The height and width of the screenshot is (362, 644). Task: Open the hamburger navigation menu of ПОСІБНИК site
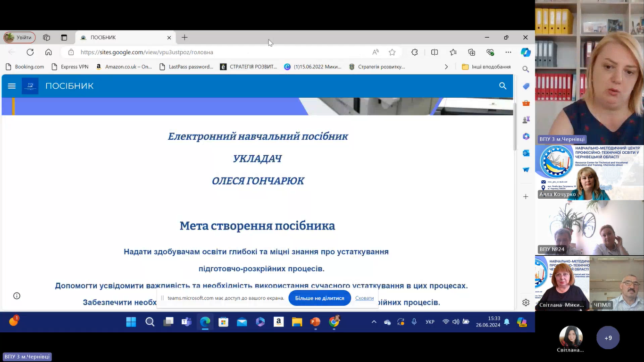pos(12,86)
